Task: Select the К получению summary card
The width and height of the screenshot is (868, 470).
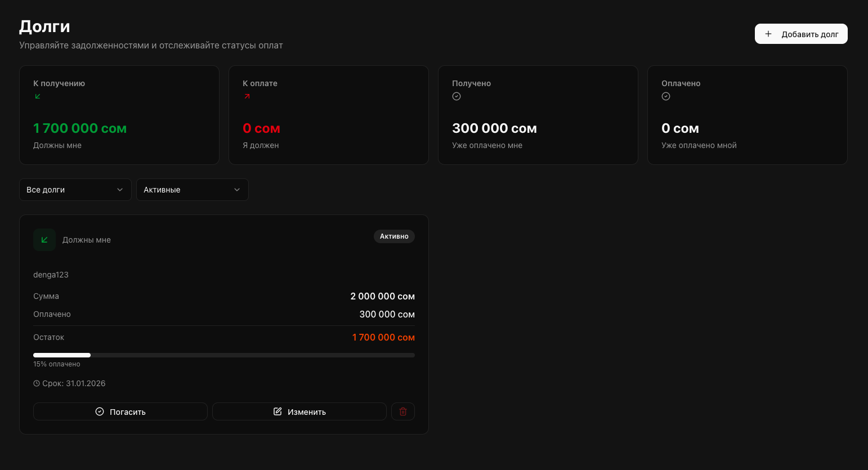Action: [119, 115]
